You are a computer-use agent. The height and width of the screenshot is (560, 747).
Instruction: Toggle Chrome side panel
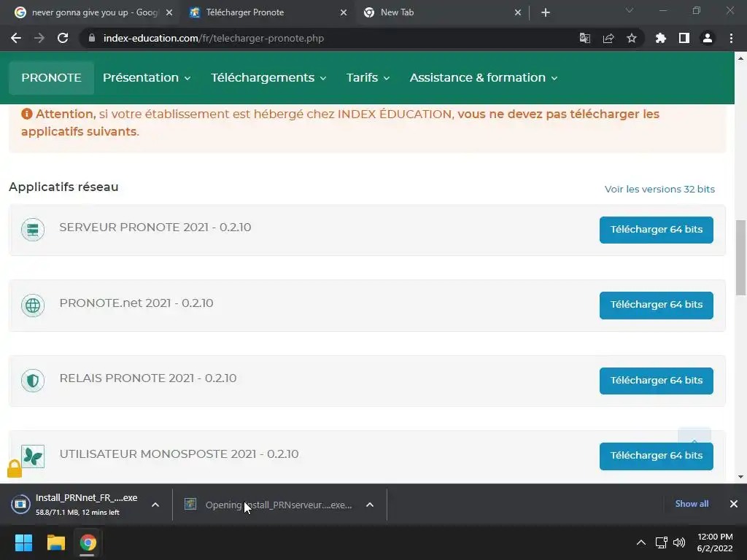pos(684,38)
